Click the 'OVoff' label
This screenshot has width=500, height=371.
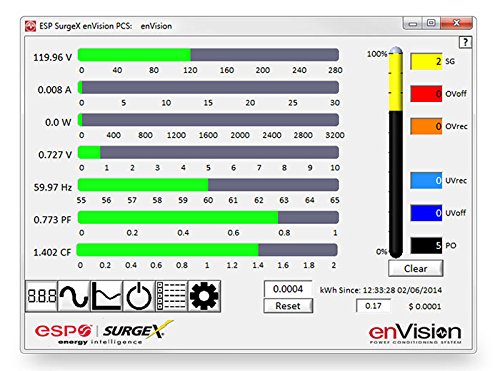pos(456,94)
